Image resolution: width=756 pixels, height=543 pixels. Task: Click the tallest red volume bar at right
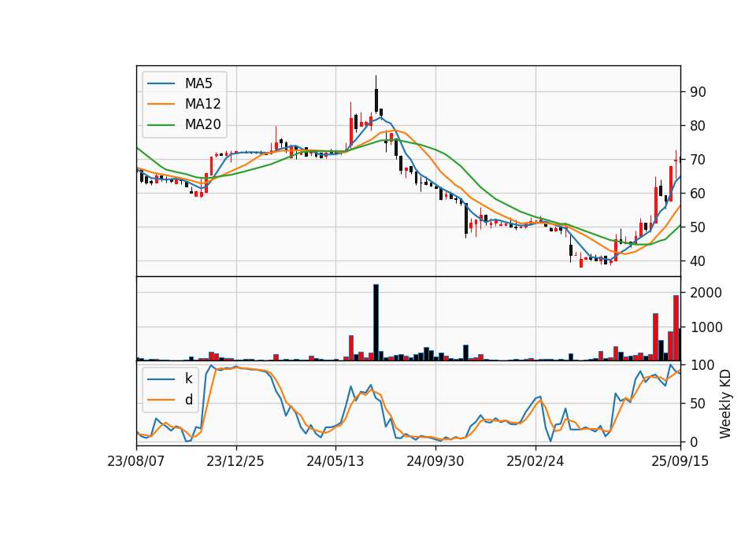(676, 328)
